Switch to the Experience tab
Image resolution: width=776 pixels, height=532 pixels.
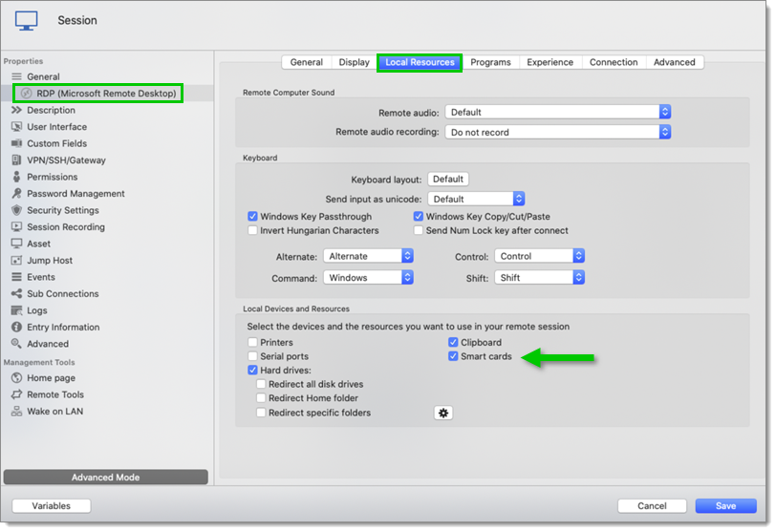click(x=550, y=62)
